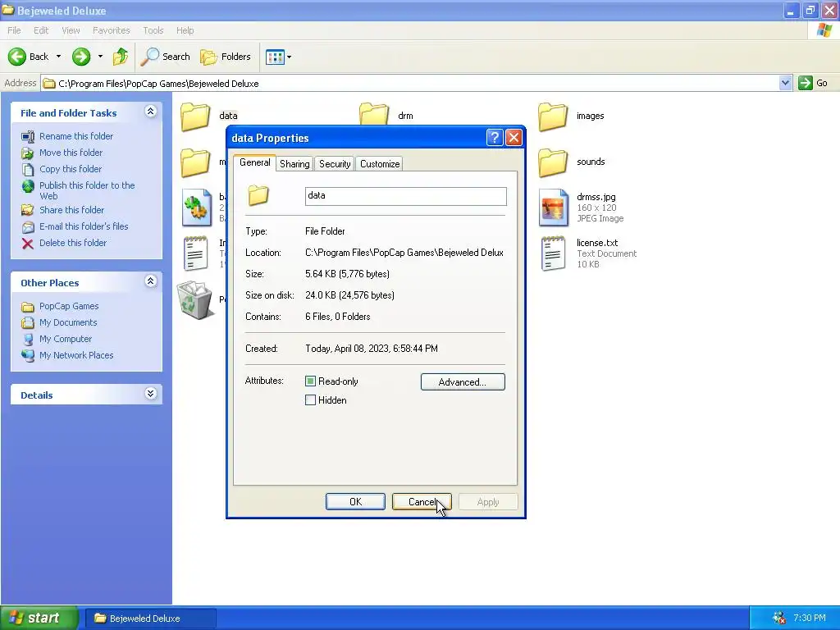Click the Start button
Screen dimensions: 840x630
click(x=39, y=619)
